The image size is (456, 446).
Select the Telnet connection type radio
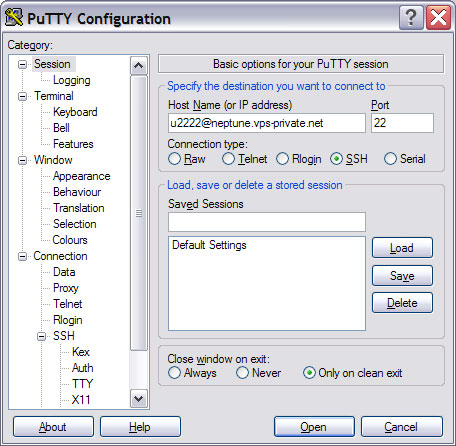228,159
